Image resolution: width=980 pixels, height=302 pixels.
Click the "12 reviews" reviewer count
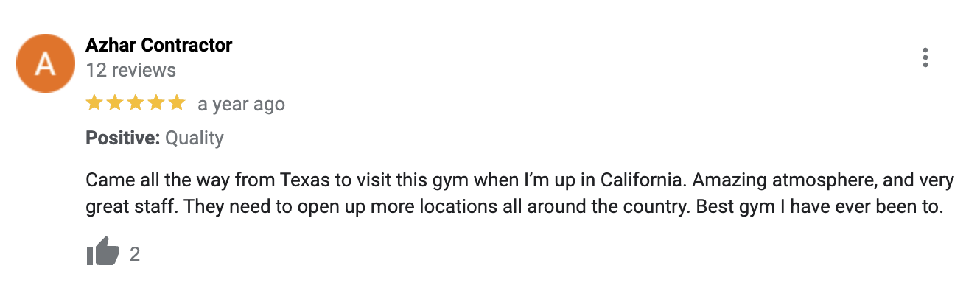pyautogui.click(x=130, y=71)
